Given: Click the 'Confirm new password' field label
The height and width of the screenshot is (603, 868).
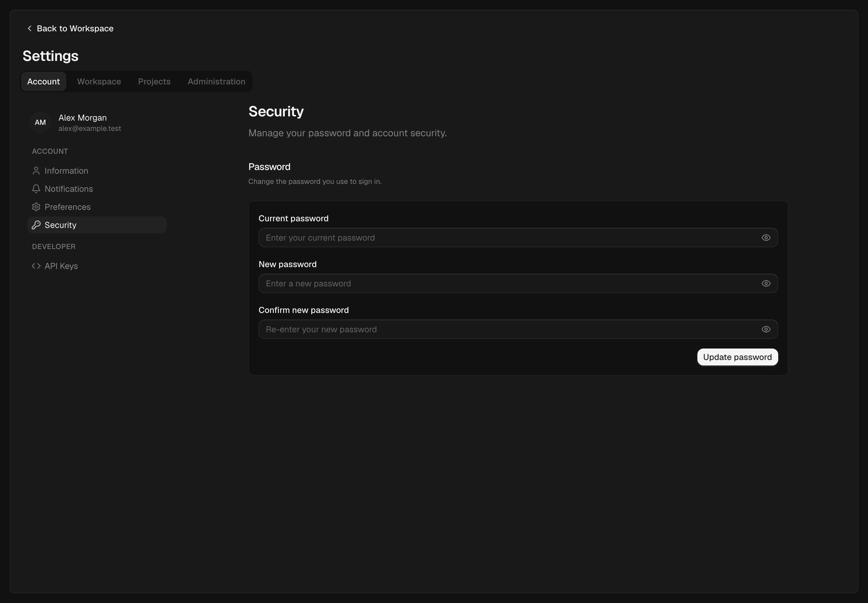Looking at the screenshot, I should pos(304,310).
